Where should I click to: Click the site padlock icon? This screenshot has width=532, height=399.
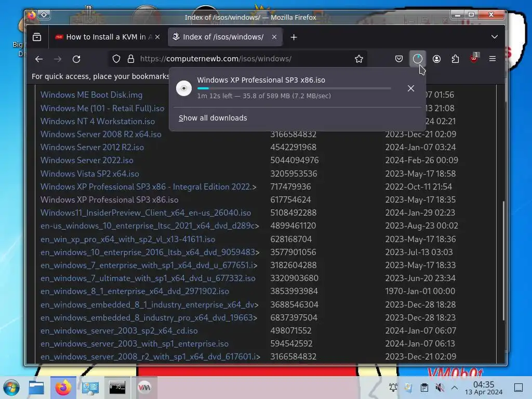[x=131, y=59]
